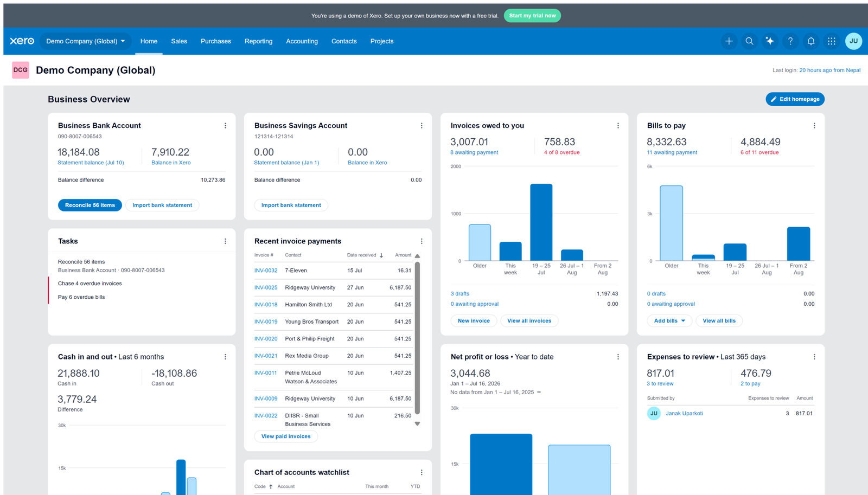Click Chase 4 overdue invoices task
868x495 pixels.
pos(90,284)
